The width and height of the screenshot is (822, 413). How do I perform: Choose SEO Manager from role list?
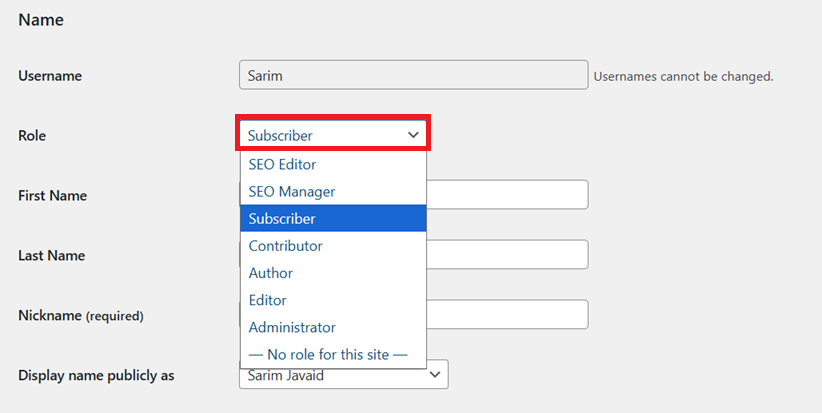pos(333,191)
